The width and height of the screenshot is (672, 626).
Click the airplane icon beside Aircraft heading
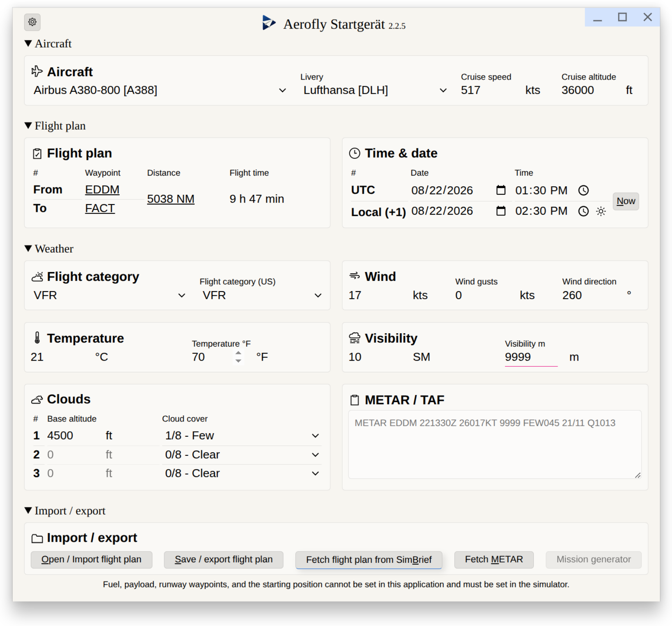click(37, 71)
